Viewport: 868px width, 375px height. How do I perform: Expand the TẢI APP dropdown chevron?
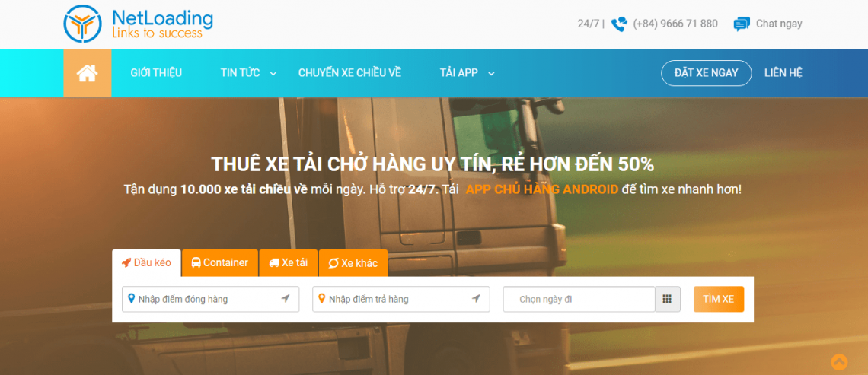(491, 74)
